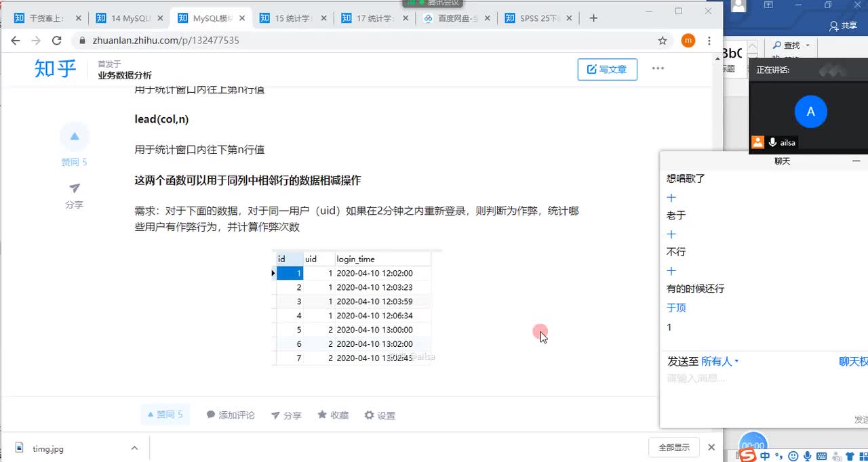
Task: Open the 发送至 所有人 recipient dropdown
Action: [719, 362]
